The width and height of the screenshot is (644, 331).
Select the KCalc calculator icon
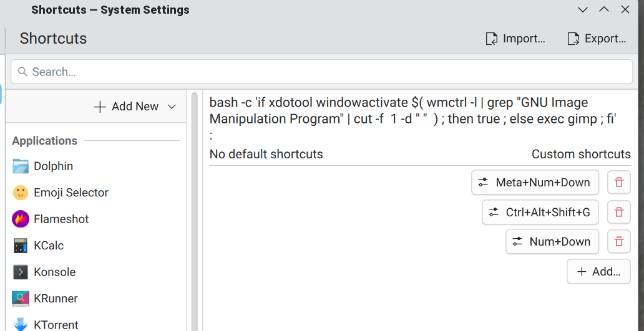pyautogui.click(x=21, y=246)
